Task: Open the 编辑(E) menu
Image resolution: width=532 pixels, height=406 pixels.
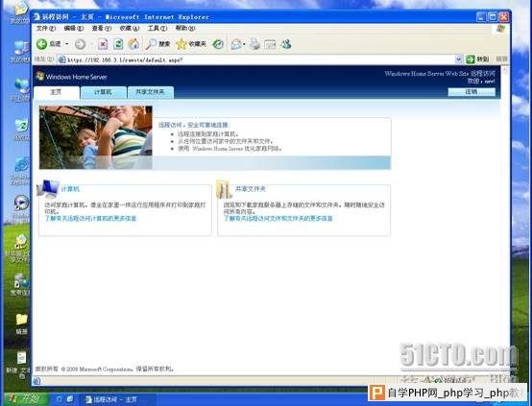Action: click(74, 28)
